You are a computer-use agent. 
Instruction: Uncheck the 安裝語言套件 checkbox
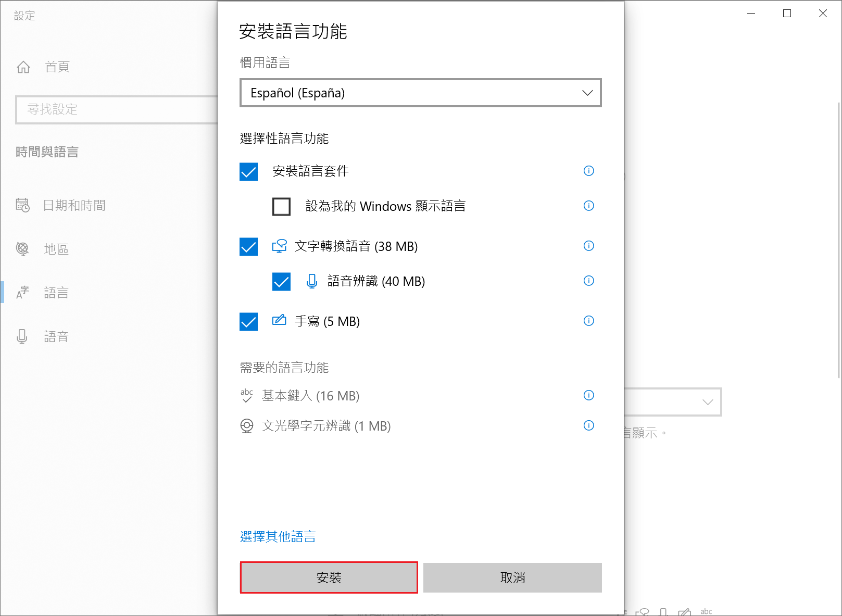click(x=249, y=171)
